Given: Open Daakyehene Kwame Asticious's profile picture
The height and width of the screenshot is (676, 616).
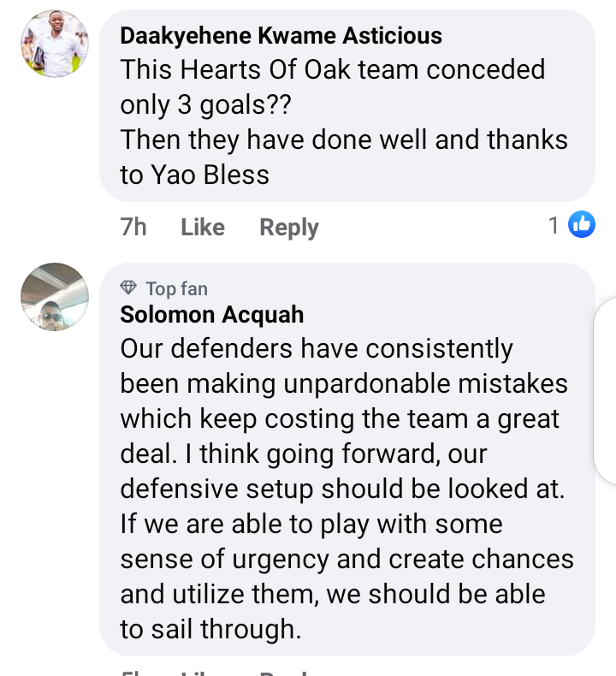Looking at the screenshot, I should click(54, 44).
